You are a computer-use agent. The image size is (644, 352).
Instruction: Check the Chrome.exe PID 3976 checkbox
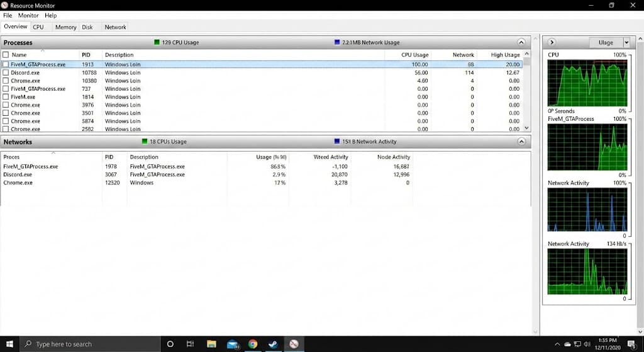pos(6,105)
